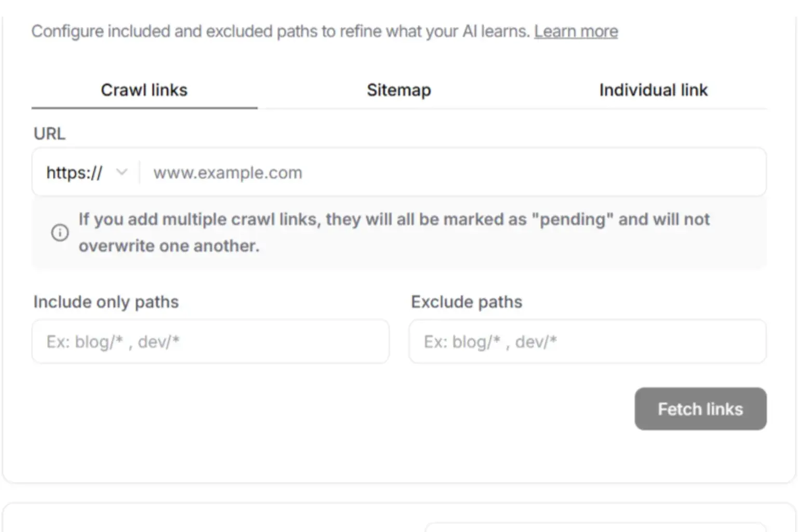Click the Fetch links button
Viewport: 798px width, 532px height.
point(700,408)
